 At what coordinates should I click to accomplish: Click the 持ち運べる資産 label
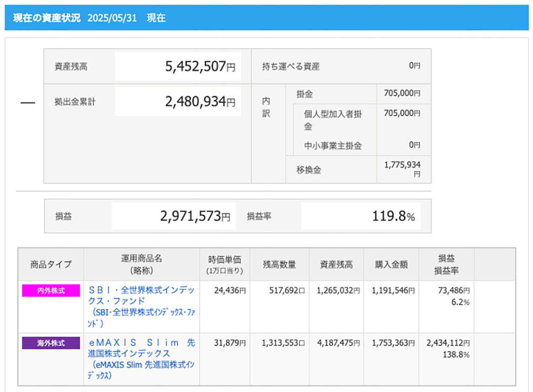[291, 67]
